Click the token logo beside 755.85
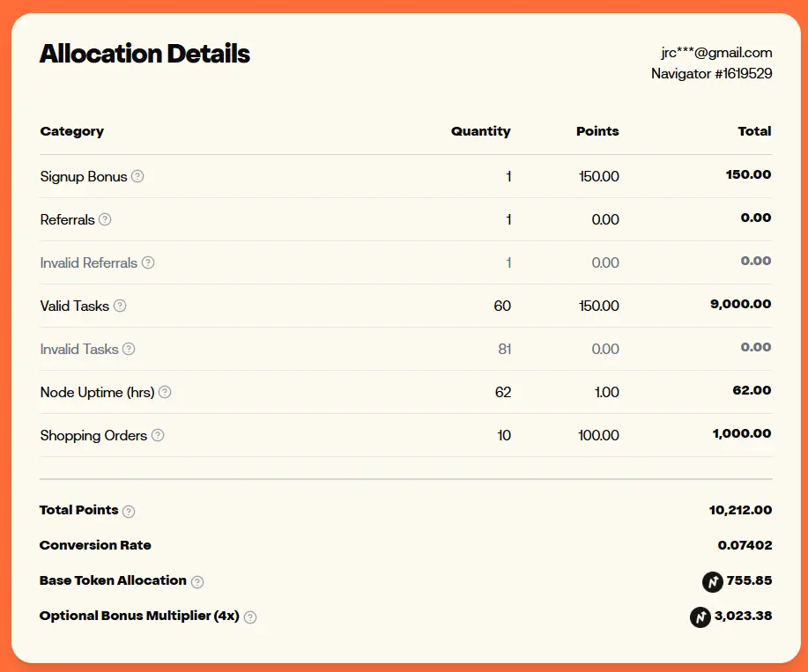 [x=713, y=582]
